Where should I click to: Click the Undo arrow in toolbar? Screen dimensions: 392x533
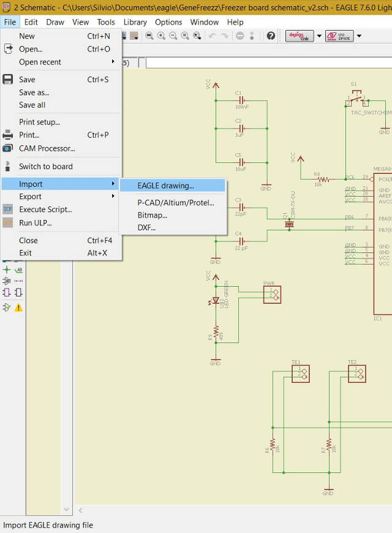pos(212,36)
